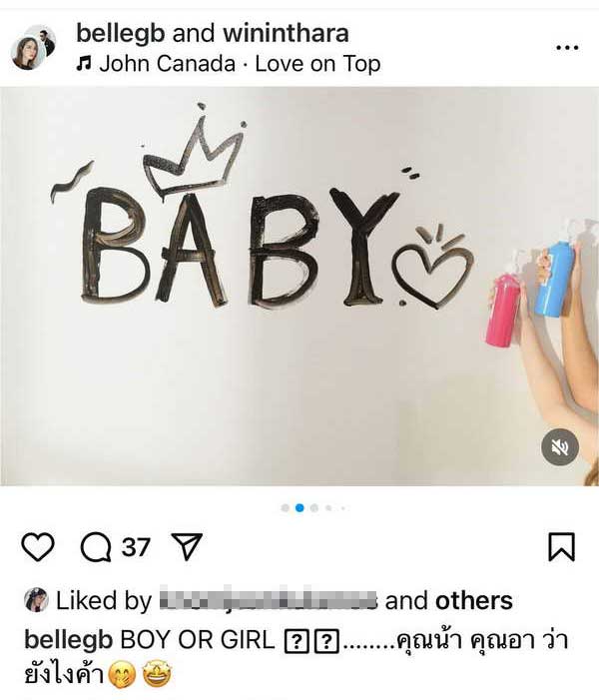599x700 pixels.
Task: Save the post with the bookmark icon
Action: click(x=561, y=546)
